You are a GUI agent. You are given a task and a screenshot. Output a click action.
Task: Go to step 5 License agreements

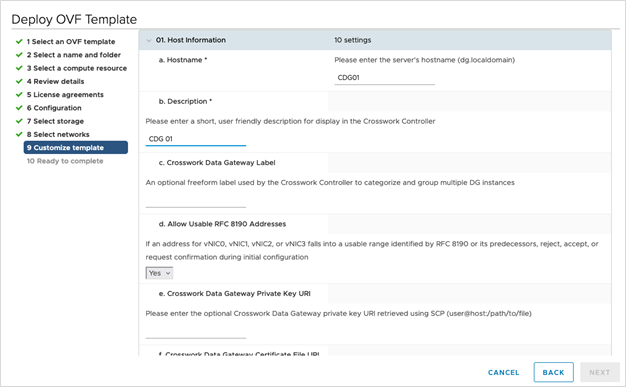pyautogui.click(x=65, y=95)
